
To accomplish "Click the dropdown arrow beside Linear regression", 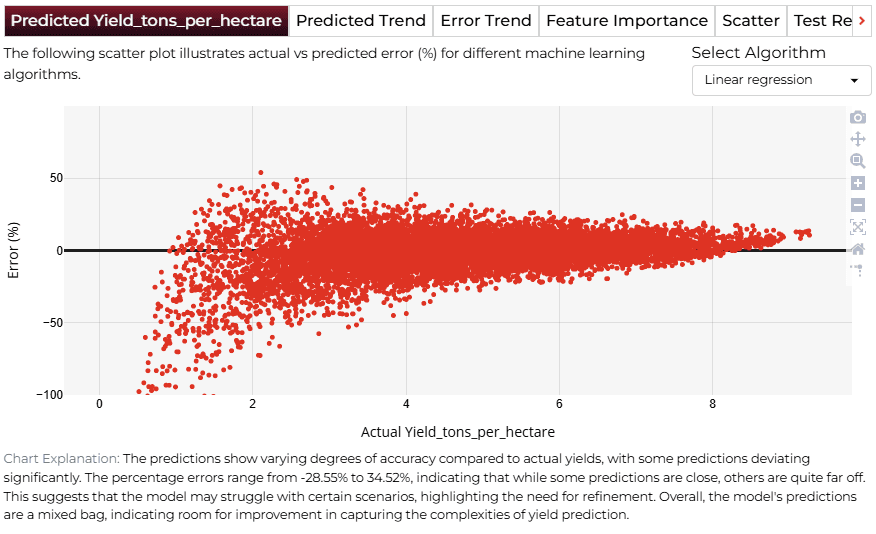I will pos(854,80).
